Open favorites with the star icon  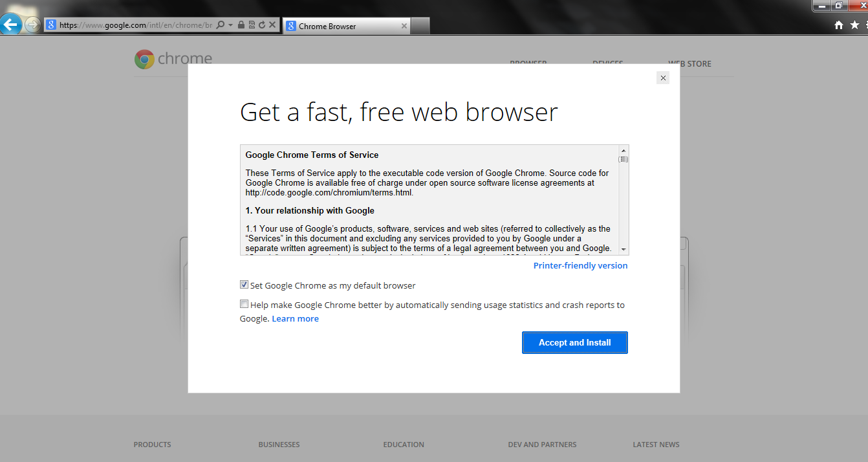tap(854, 25)
